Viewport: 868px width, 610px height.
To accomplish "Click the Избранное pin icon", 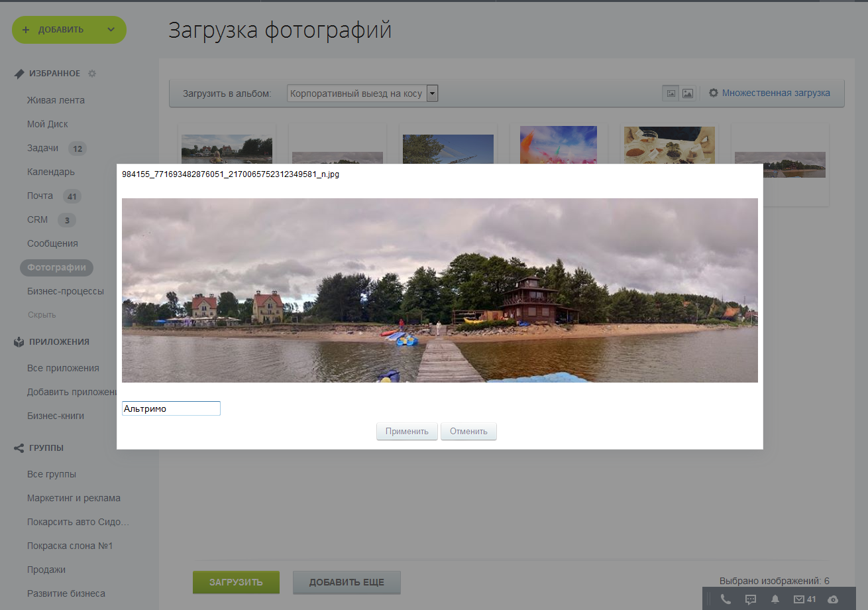I will tap(19, 74).
